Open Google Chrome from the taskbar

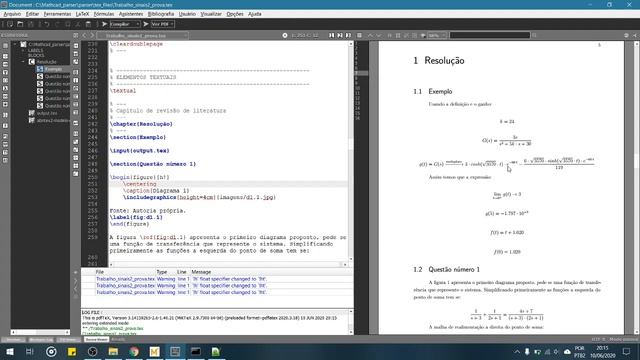134,351
